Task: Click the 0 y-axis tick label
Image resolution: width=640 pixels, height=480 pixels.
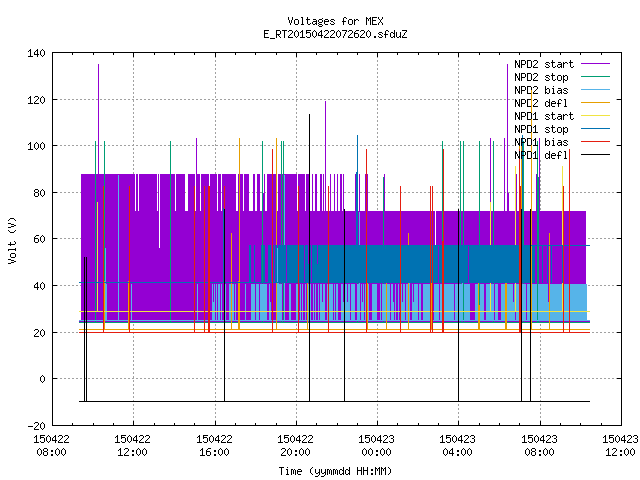Action: [42, 379]
